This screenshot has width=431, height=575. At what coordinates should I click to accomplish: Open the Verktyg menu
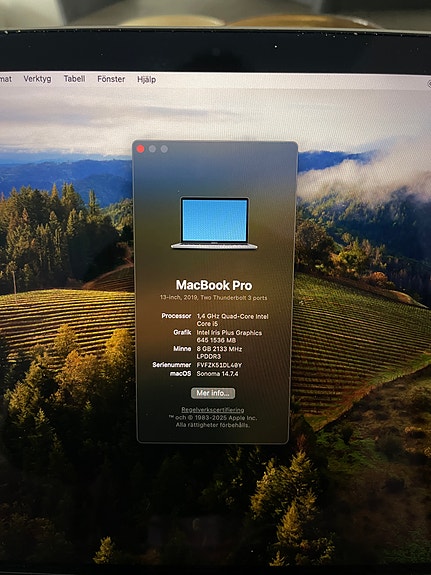point(37,79)
